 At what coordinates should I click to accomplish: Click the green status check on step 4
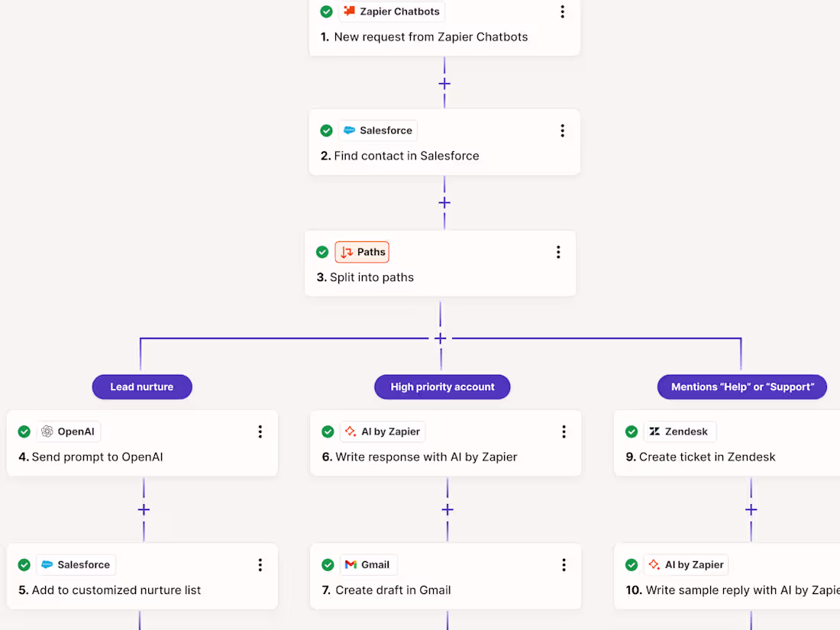24,431
